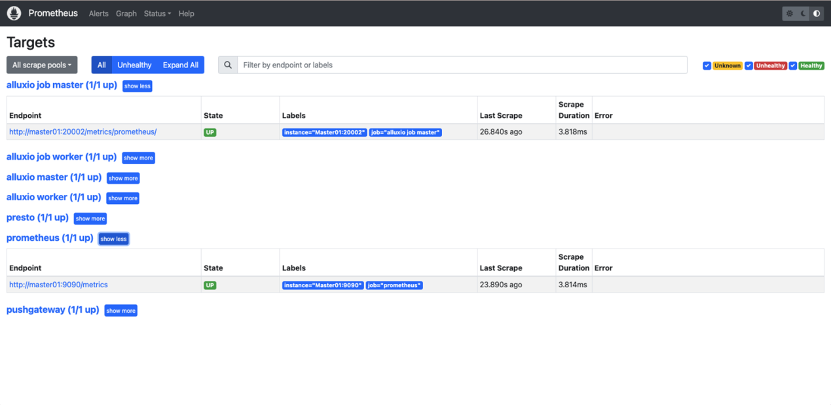Toggle the Unknown filter checkbox
The image size is (832, 406).
(x=707, y=66)
